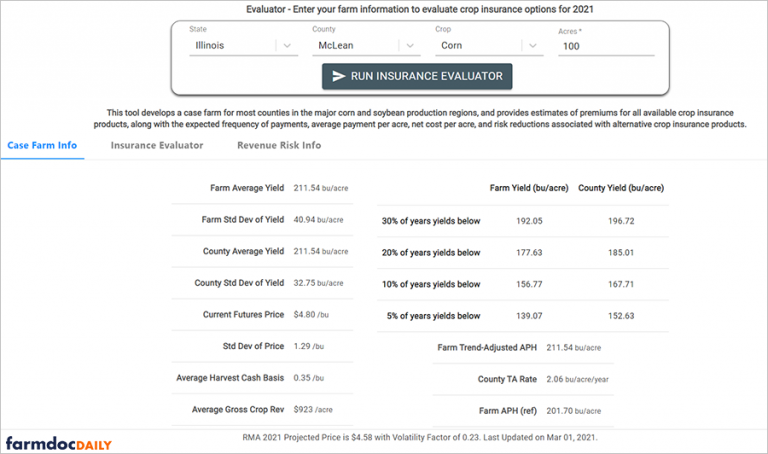Screen dimensions: 768x454
Task: Select the Corn crop combo box
Action: point(489,46)
